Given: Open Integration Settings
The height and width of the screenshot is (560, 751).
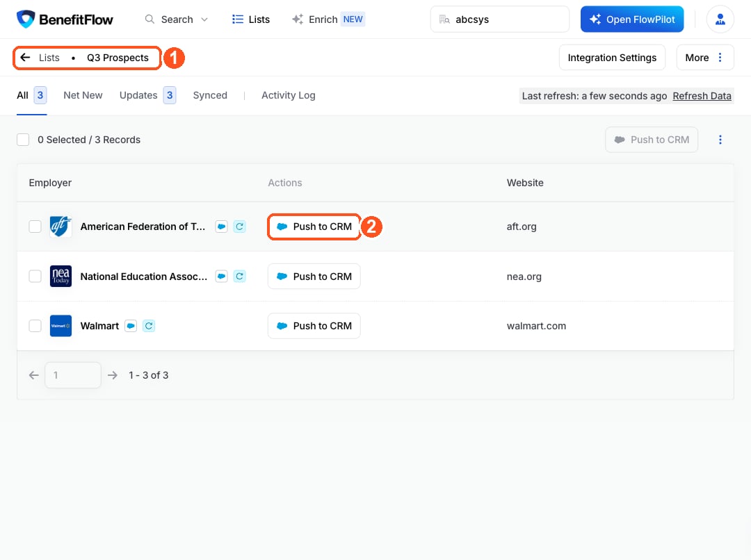Looking at the screenshot, I should click(612, 58).
